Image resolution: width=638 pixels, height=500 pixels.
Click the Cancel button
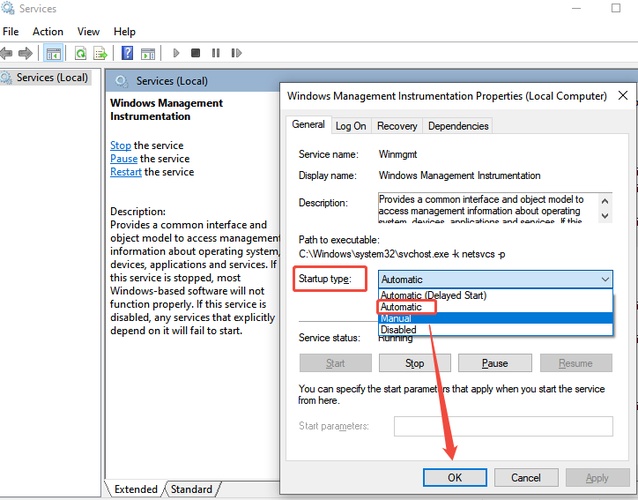[526, 478]
